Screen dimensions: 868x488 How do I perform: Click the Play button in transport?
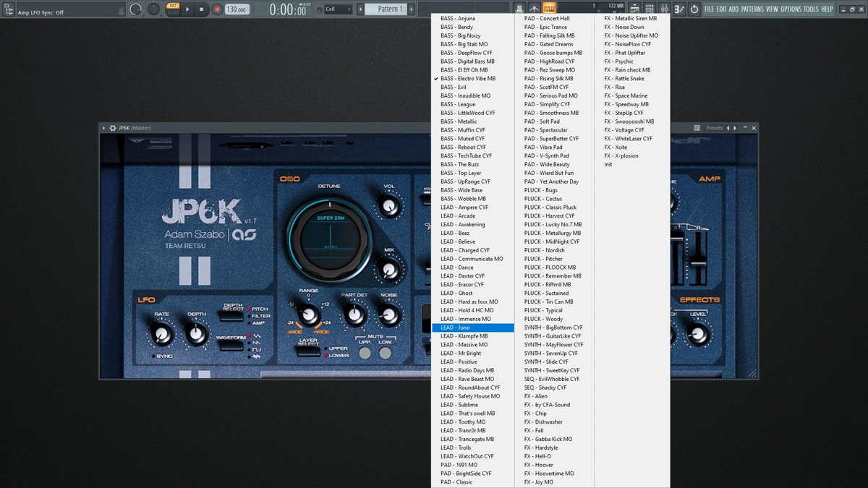pos(187,9)
